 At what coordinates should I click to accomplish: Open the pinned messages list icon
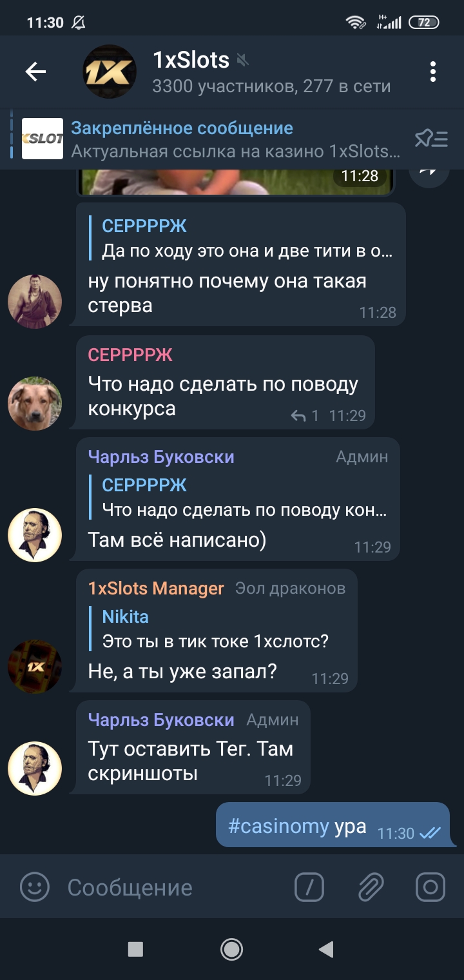coord(431,138)
